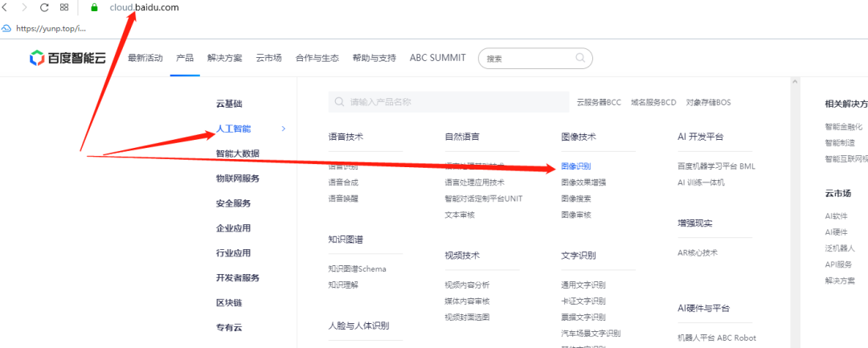
Task: Open 知识图谱Schema link
Action: pos(357,269)
